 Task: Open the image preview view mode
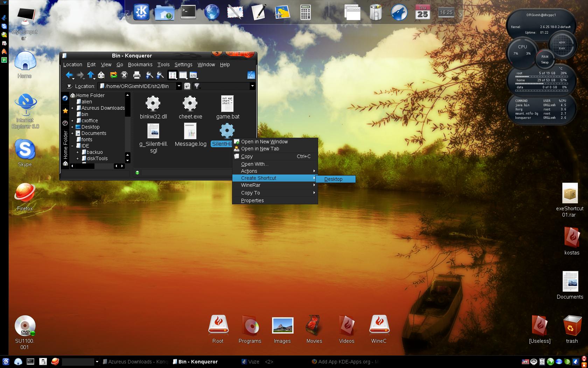coord(194,75)
